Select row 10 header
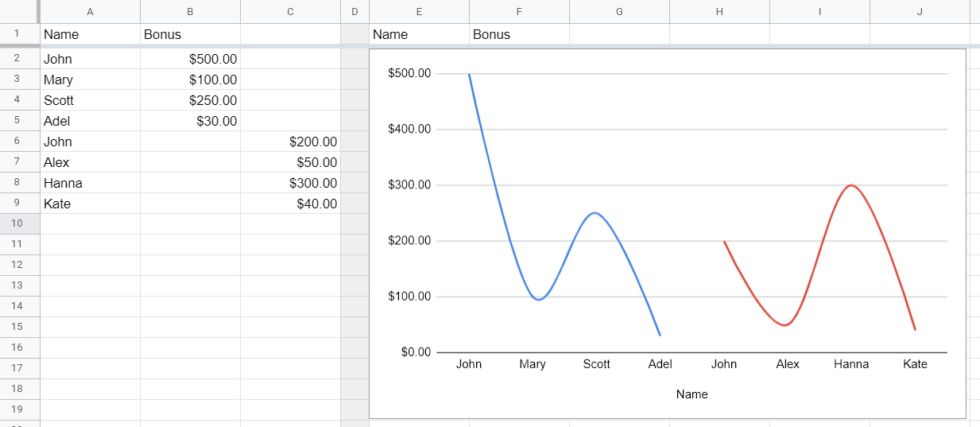Screen dimensions: 980x427 click(20, 224)
